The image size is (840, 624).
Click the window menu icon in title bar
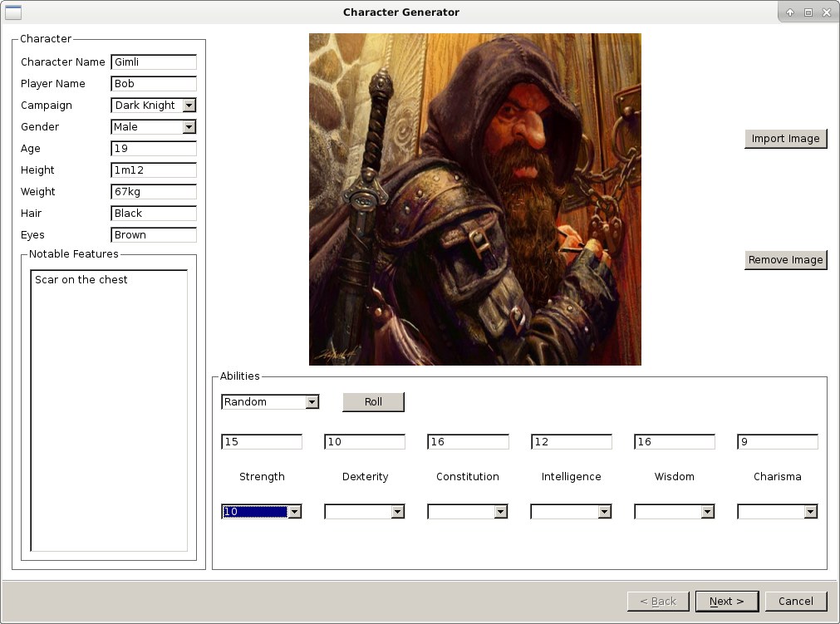12,12
